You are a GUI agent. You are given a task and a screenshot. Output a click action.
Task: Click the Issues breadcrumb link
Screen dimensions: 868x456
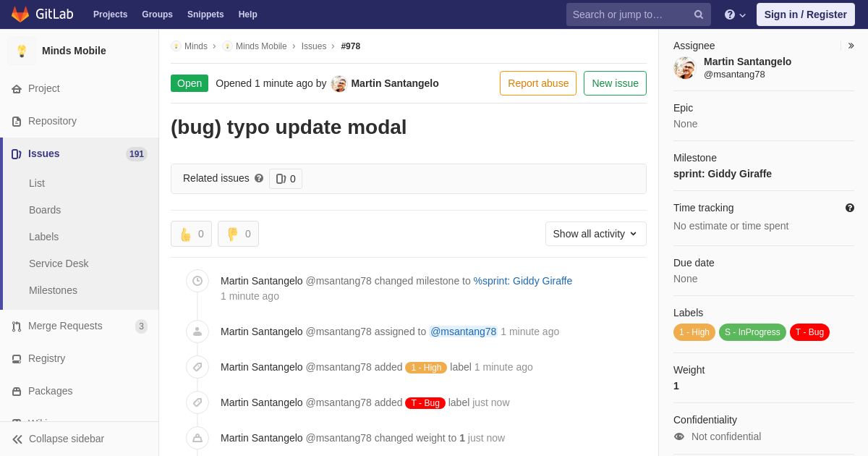tap(314, 46)
